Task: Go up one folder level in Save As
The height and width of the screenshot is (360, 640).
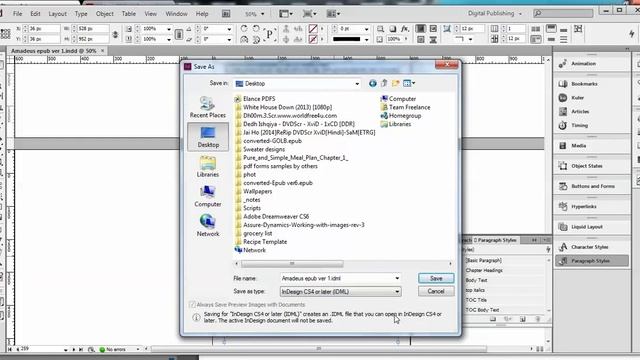Action: point(384,83)
